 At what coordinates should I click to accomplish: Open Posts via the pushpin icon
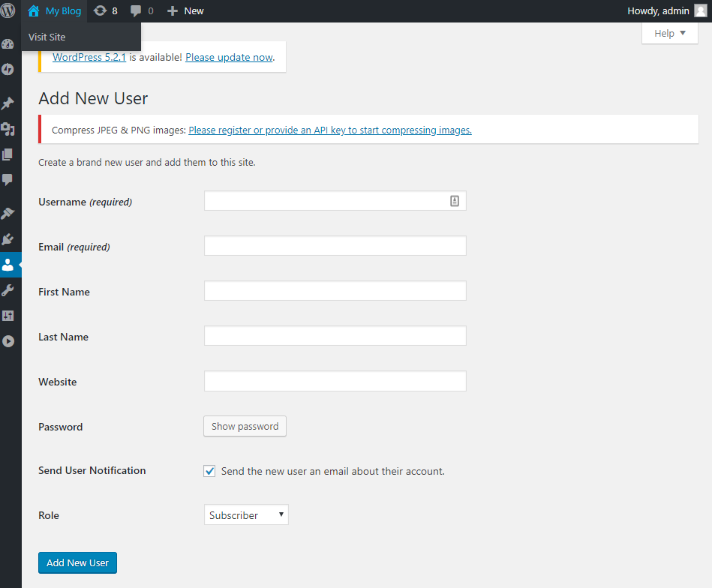(8, 103)
